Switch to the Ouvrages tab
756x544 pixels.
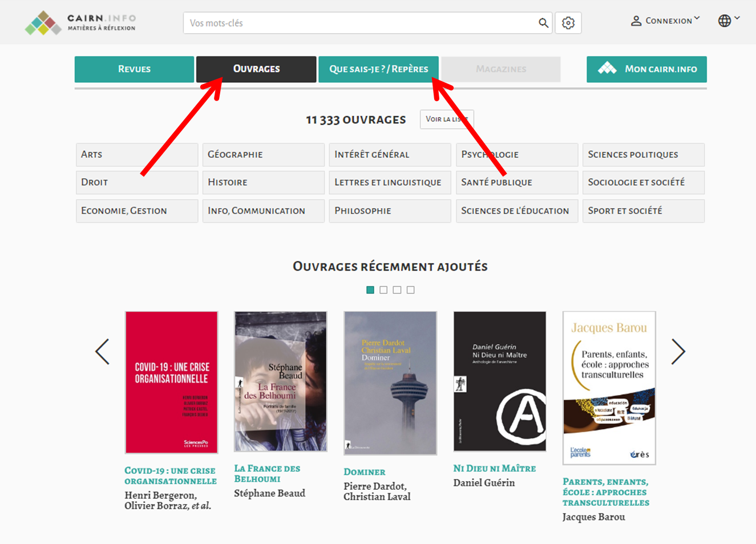(x=256, y=69)
